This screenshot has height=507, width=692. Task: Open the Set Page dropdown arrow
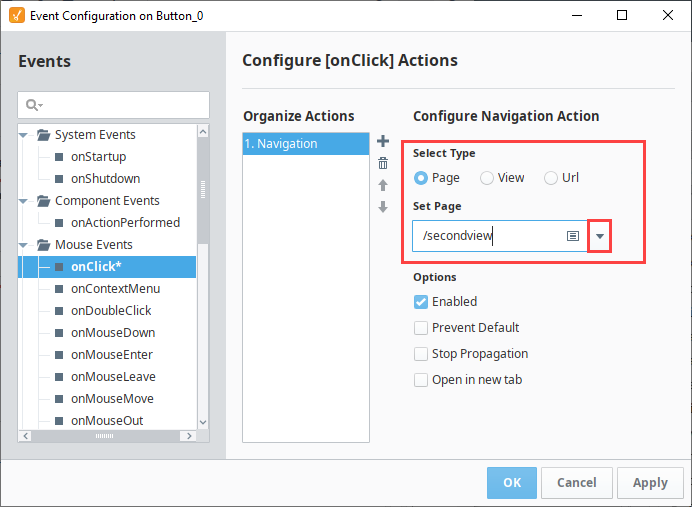pos(599,236)
